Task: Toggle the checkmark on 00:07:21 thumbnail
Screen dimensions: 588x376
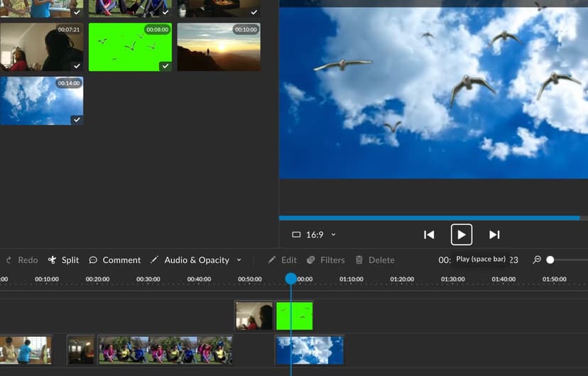Action: pos(77,66)
